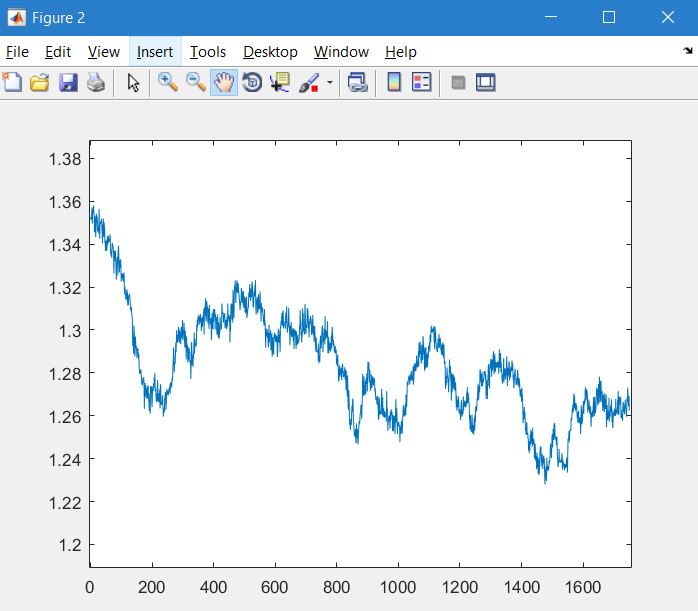Click the Hide Plot Tools icon
The width and height of the screenshot is (698, 611).
pyautogui.click(x=458, y=82)
